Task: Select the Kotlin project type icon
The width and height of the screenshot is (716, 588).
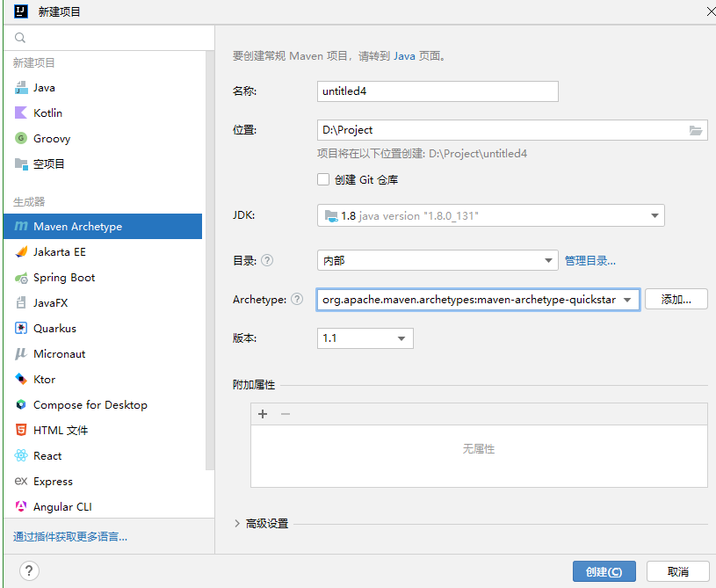Action: click(x=21, y=113)
